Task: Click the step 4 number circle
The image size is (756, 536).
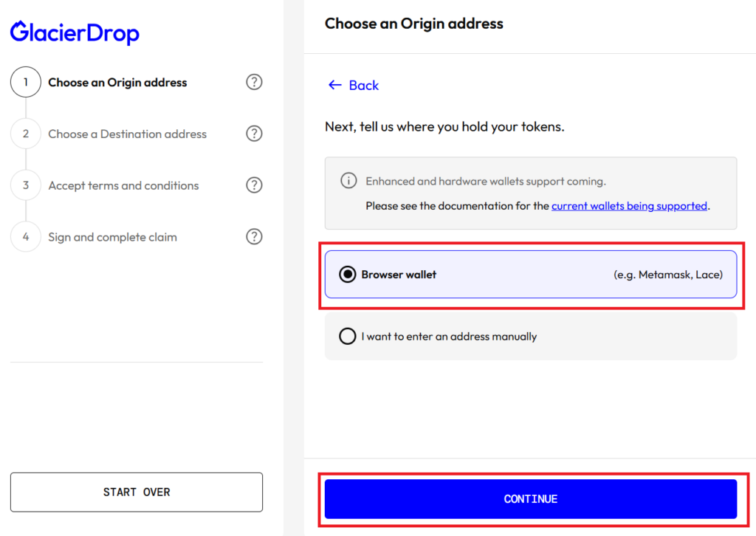Action: coord(26,237)
